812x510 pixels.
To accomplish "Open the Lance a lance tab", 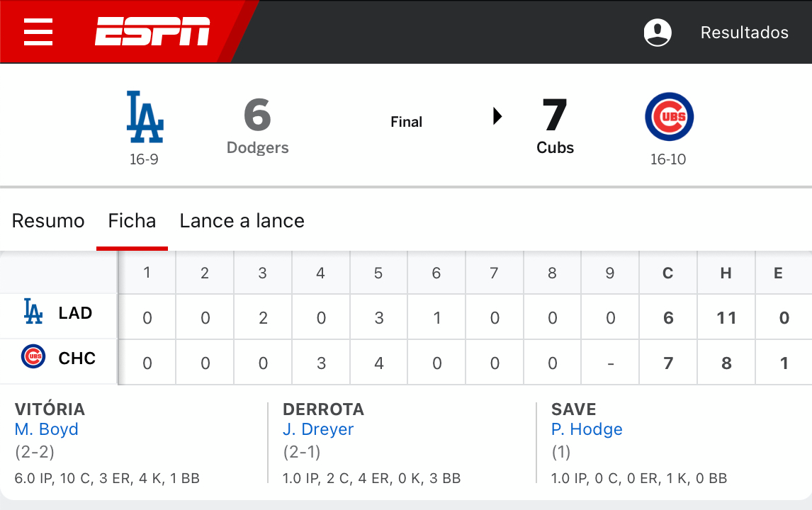I will click(x=242, y=221).
